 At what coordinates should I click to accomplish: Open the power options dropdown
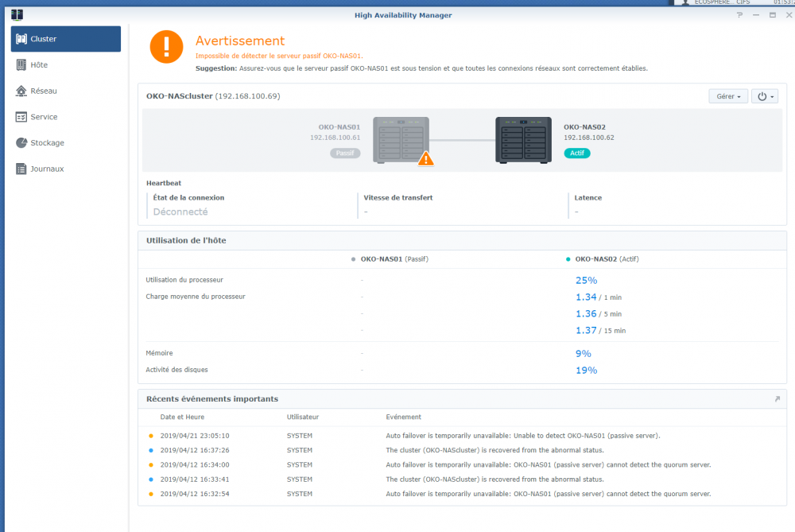[x=765, y=96]
